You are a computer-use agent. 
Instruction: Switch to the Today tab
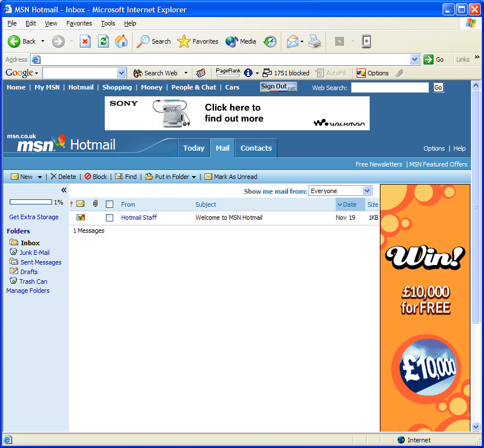point(194,148)
